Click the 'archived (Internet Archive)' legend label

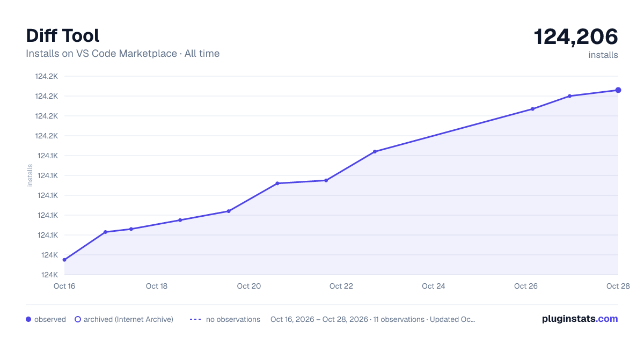point(128,319)
